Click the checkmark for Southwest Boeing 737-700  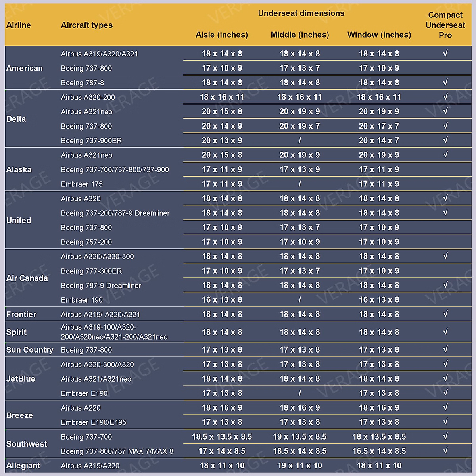tap(445, 436)
